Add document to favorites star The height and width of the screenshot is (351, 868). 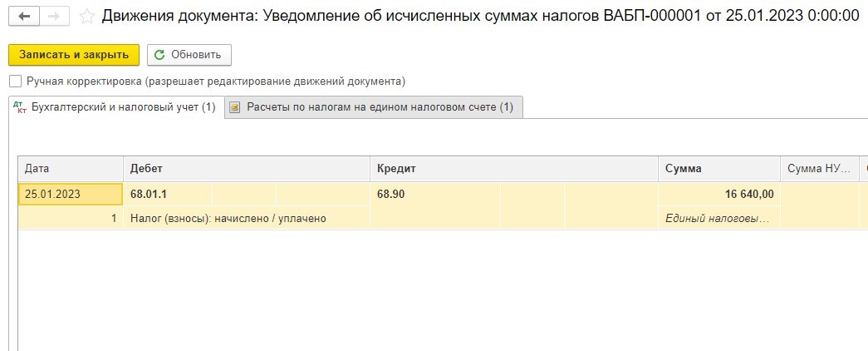point(87,17)
